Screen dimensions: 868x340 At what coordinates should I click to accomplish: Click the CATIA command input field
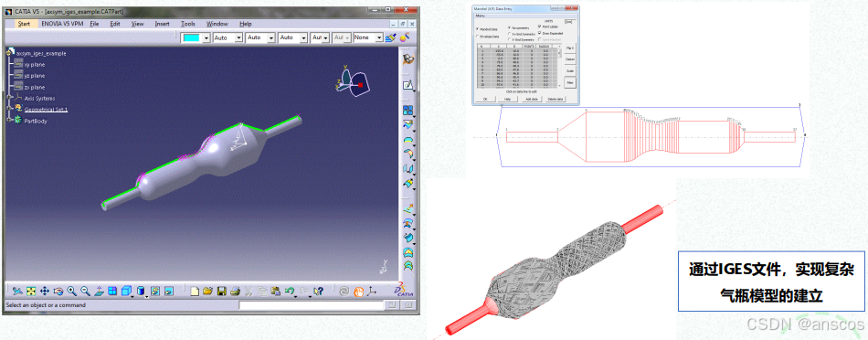(311, 305)
